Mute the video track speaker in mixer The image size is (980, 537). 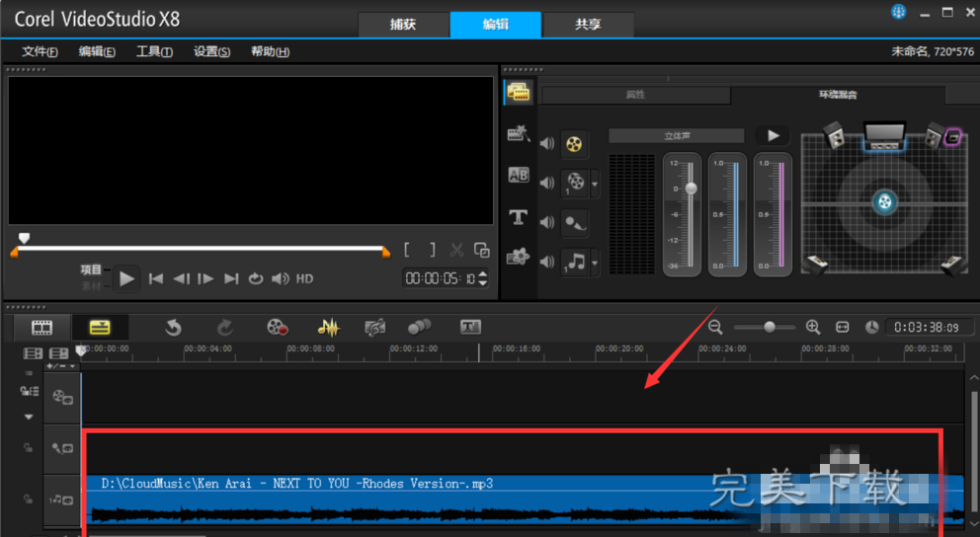tap(547, 143)
